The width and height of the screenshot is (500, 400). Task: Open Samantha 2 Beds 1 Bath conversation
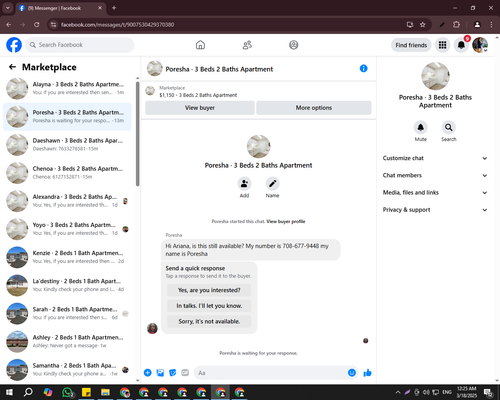tap(67, 369)
